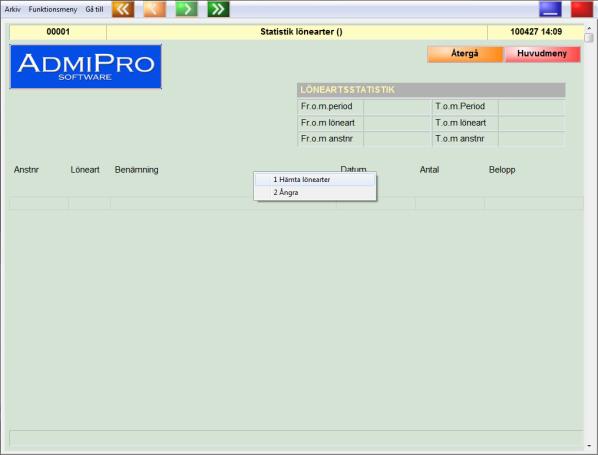This screenshot has height=455, width=598.
Task: Click the orange previous-record arrow icon
Action: coord(154,9)
